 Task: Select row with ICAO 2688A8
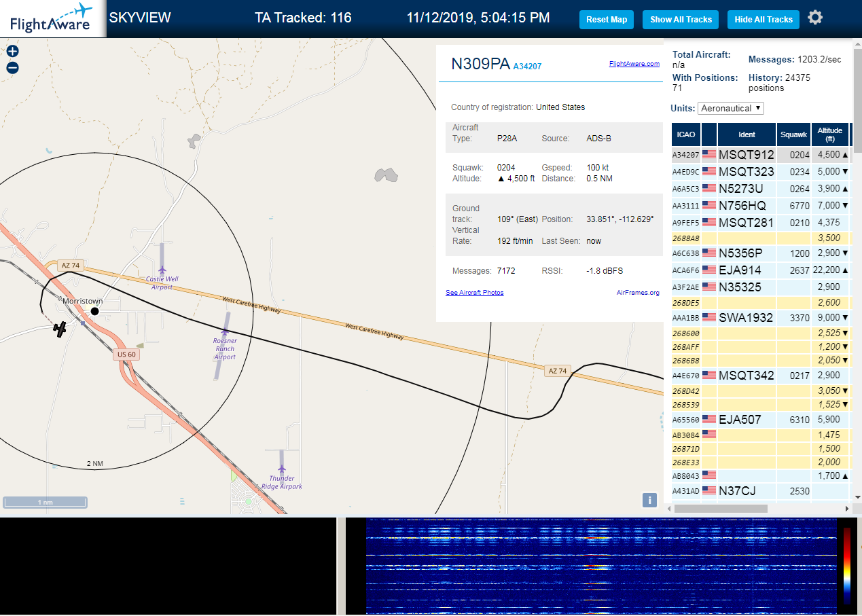tap(761, 238)
